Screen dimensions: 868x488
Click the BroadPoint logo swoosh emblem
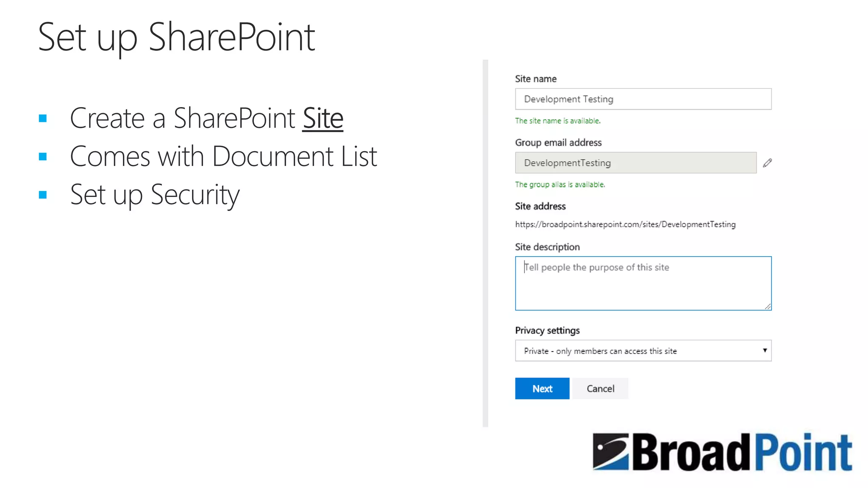click(611, 452)
